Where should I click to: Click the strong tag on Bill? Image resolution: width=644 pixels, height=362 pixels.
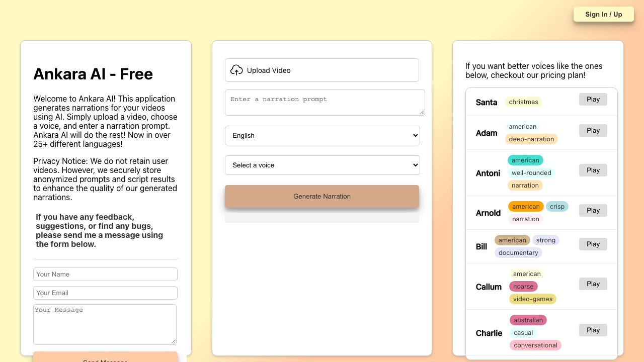546,240
